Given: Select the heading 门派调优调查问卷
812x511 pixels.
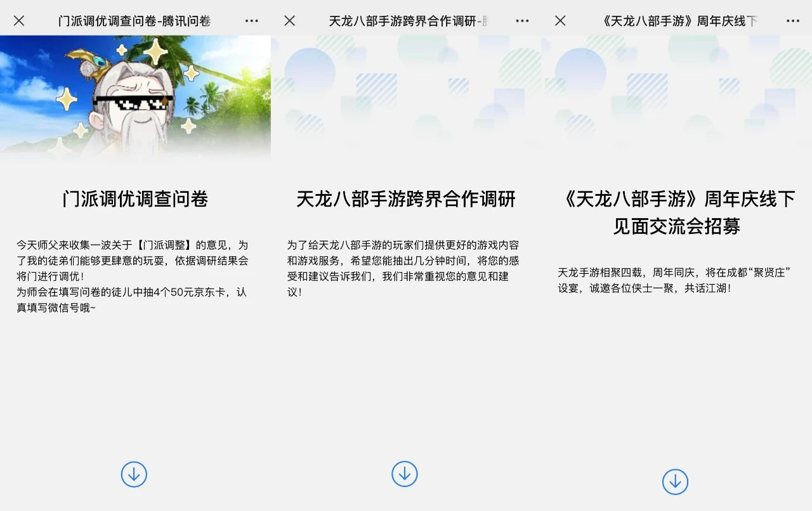Looking at the screenshot, I should pyautogui.click(x=135, y=199).
